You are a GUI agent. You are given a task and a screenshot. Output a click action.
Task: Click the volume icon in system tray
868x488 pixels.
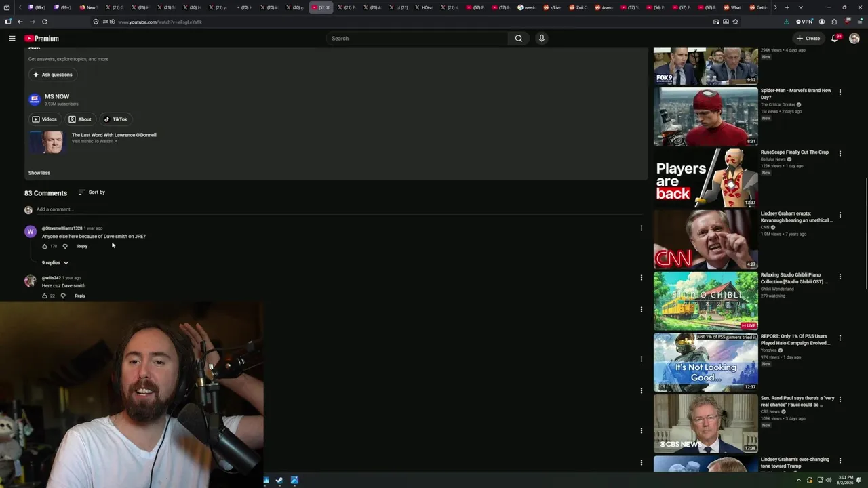pyautogui.click(x=829, y=481)
